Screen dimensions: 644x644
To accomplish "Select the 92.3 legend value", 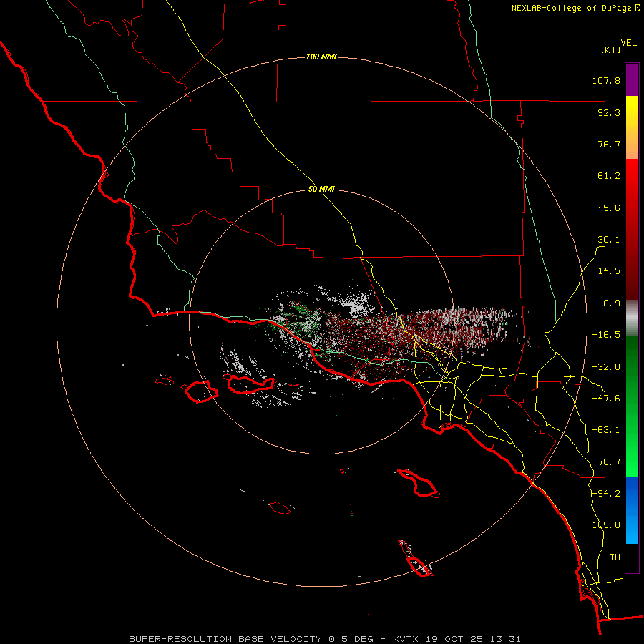I will pyautogui.click(x=609, y=112).
